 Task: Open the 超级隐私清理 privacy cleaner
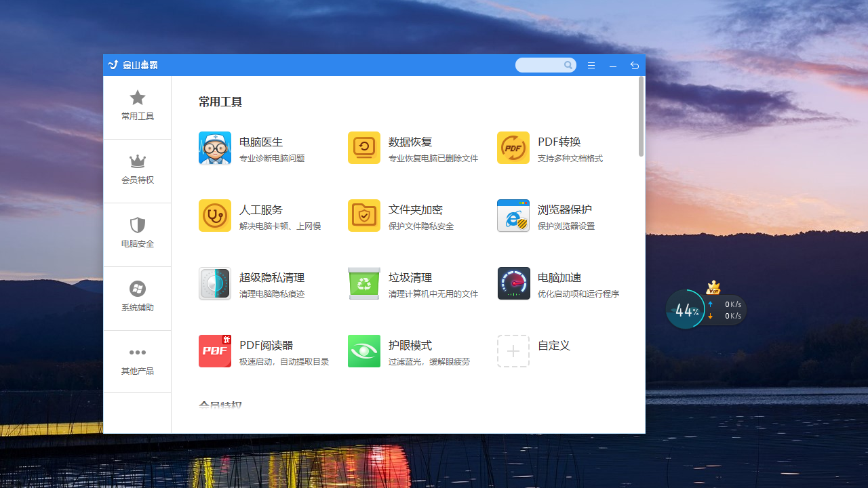click(x=215, y=283)
